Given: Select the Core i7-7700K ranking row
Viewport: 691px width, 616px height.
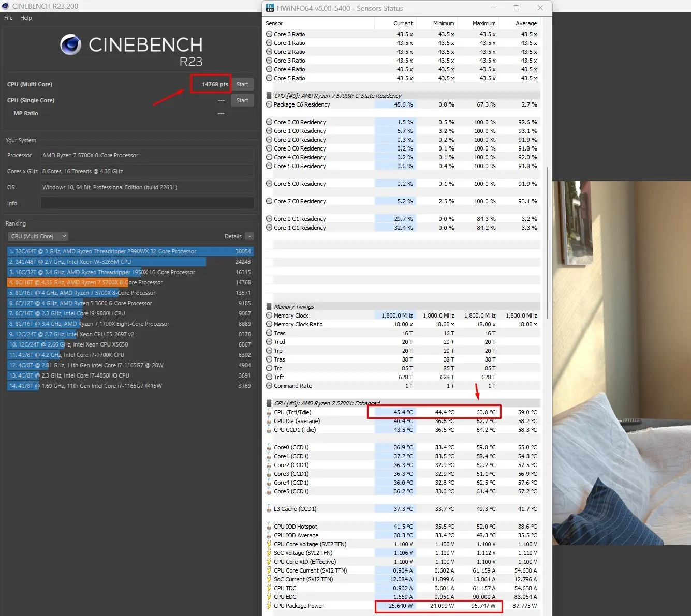Looking at the screenshot, I should click(x=130, y=355).
